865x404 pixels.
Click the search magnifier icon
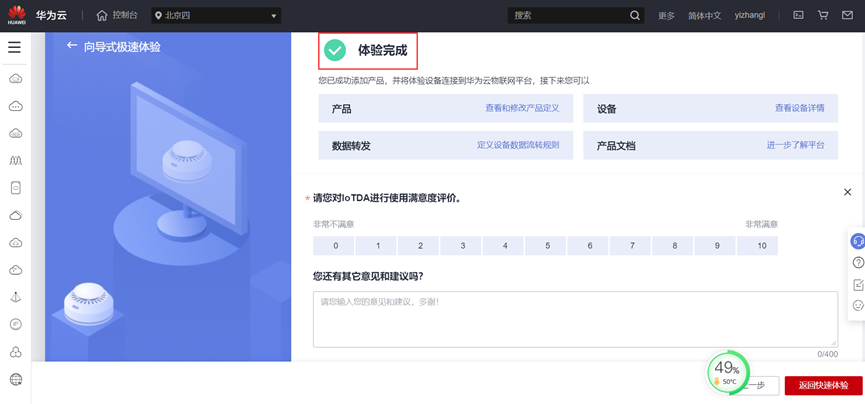point(635,15)
